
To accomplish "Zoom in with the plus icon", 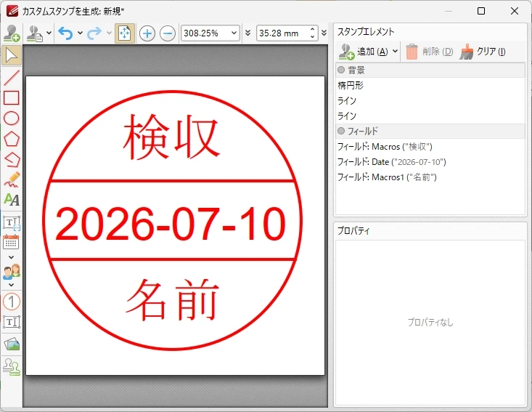I will pos(147,33).
